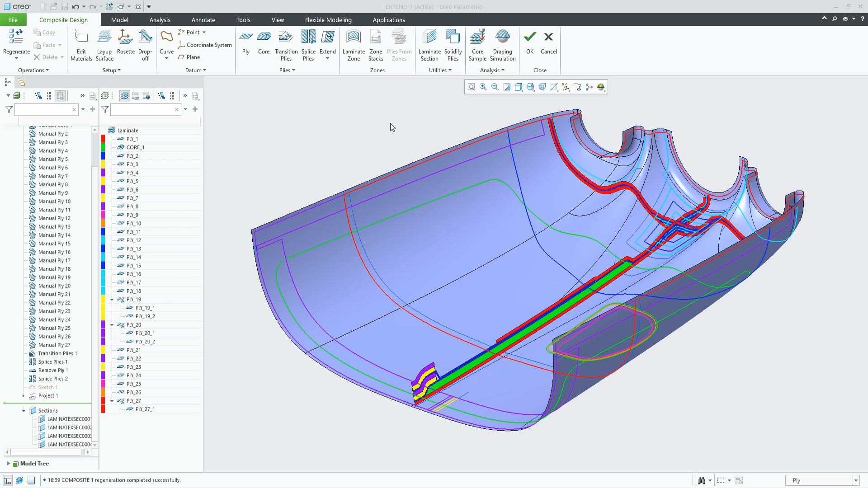The image size is (868, 488).
Task: Confirm with the OK checkmark button
Action: click(530, 42)
